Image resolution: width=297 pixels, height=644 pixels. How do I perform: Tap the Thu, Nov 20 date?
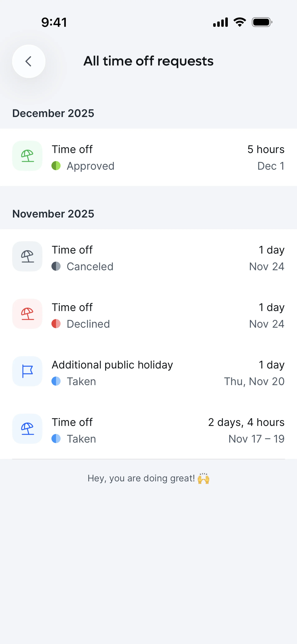[254, 382]
